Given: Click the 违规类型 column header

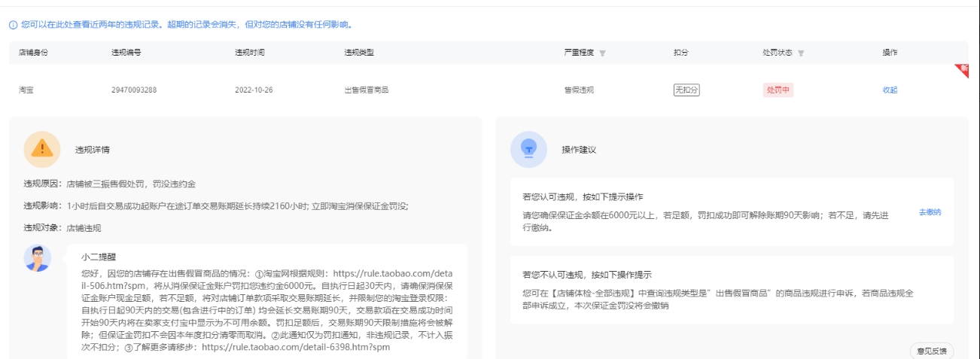Looking at the screenshot, I should pos(359,53).
